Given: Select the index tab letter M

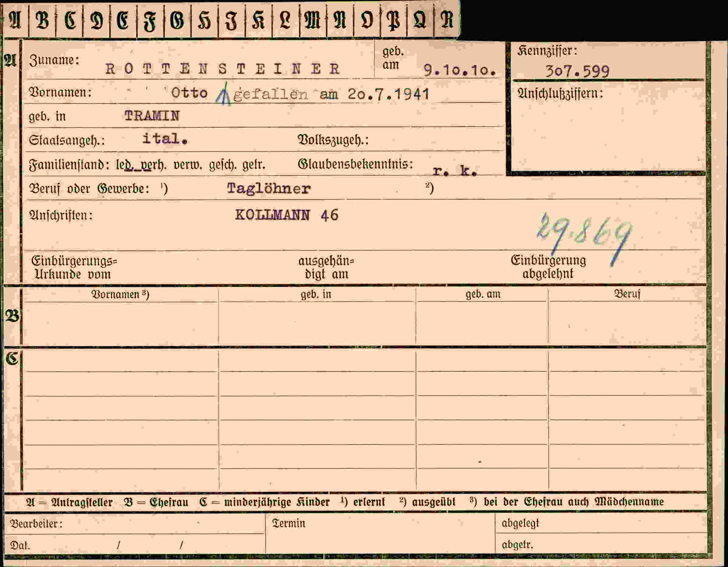Looking at the screenshot, I should pos(313,20).
